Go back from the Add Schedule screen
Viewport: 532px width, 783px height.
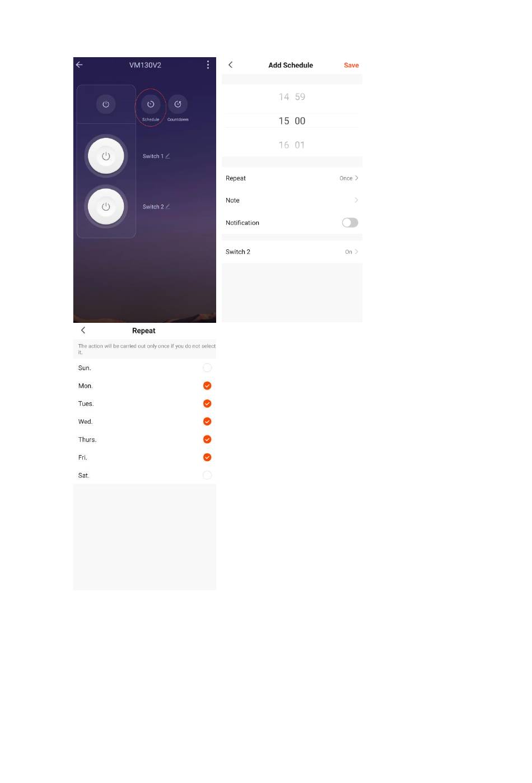tap(230, 65)
